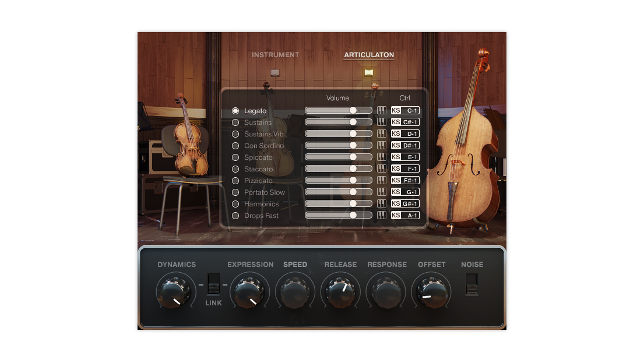The width and height of the screenshot is (644, 362).
Task: Click the dim light under Instrument
Action: (x=275, y=73)
